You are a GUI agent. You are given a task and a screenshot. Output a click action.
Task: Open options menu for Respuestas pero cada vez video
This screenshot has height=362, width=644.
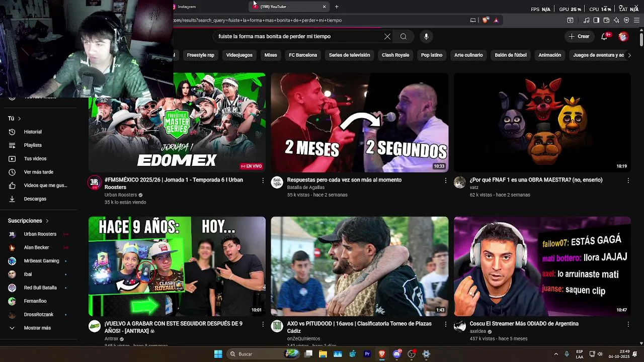pyautogui.click(x=445, y=180)
